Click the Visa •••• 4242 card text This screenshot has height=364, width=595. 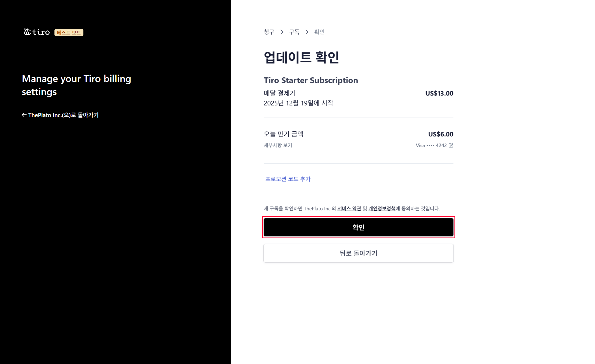click(x=431, y=145)
